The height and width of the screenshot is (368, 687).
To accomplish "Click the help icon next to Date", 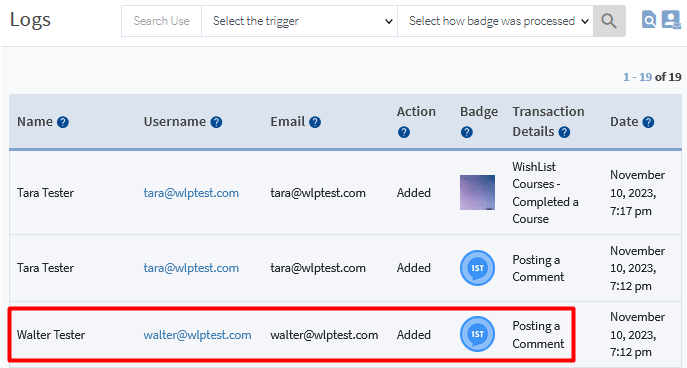I will point(648,122).
